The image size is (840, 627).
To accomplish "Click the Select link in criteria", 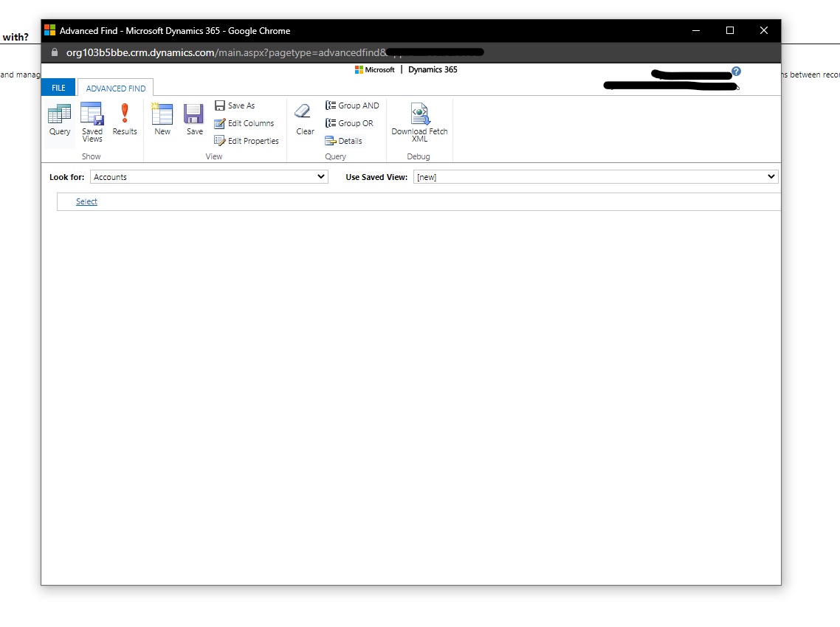I will point(86,201).
